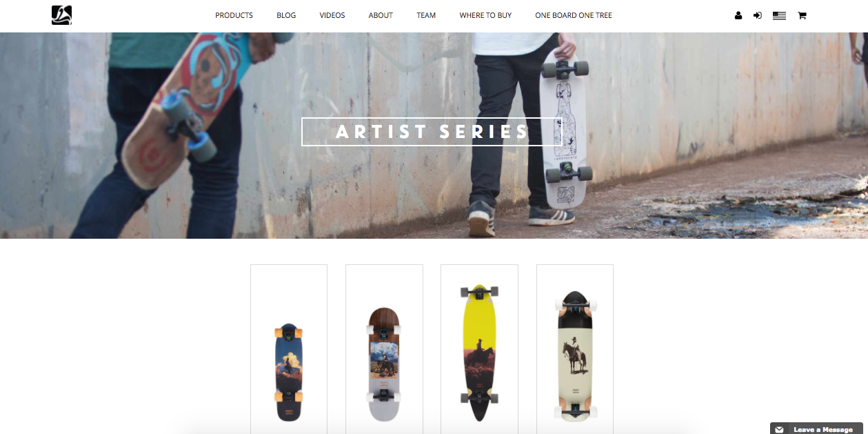868x434 pixels.
Task: Click the brand logo in the header
Action: [x=61, y=15]
